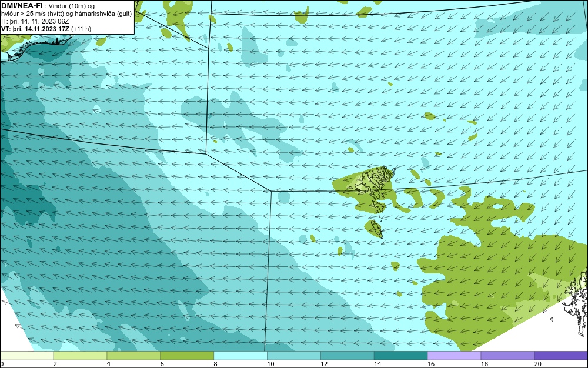
Task: Click the 10–12 m/s light teal legend swatch
Action: click(293, 356)
